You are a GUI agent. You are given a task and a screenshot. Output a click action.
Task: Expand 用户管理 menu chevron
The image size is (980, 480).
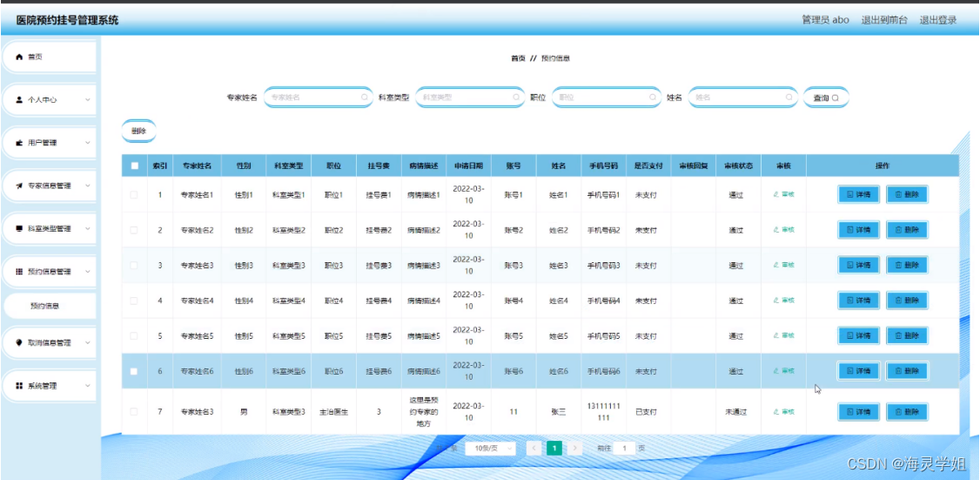pos(88,143)
